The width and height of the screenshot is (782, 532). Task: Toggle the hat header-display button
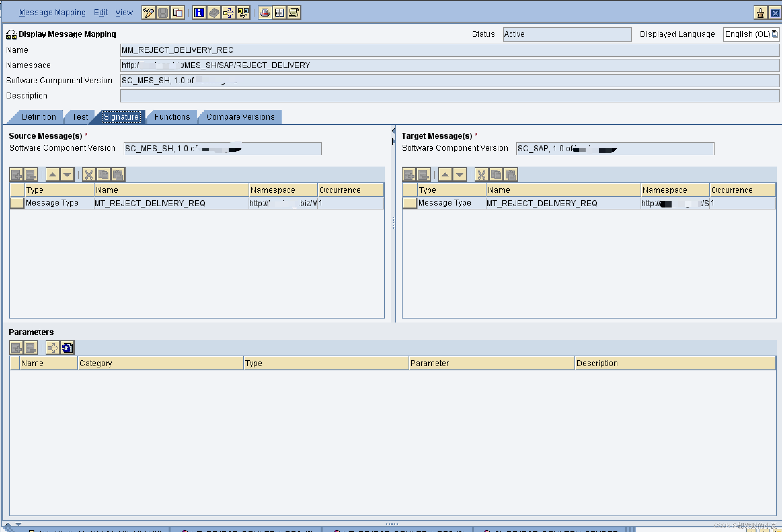click(265, 13)
